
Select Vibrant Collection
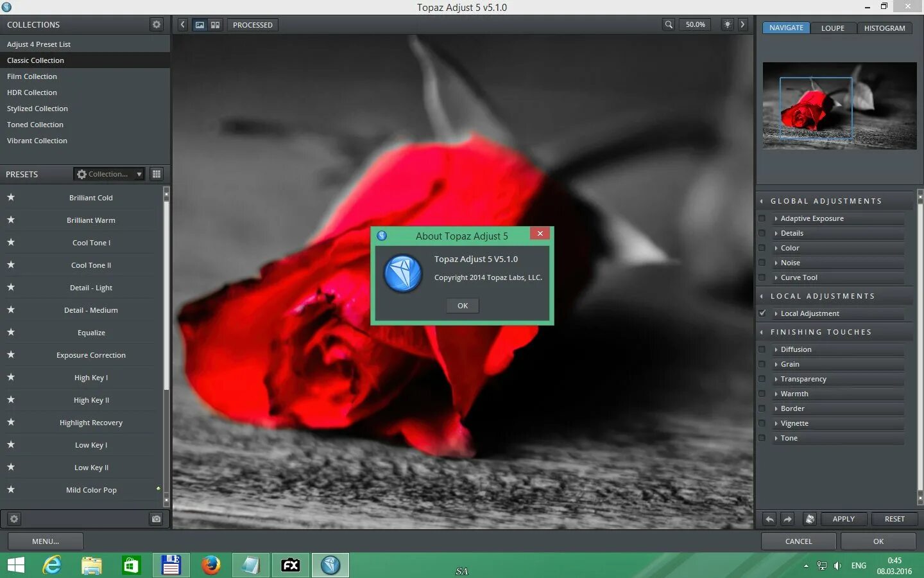[x=85, y=141]
